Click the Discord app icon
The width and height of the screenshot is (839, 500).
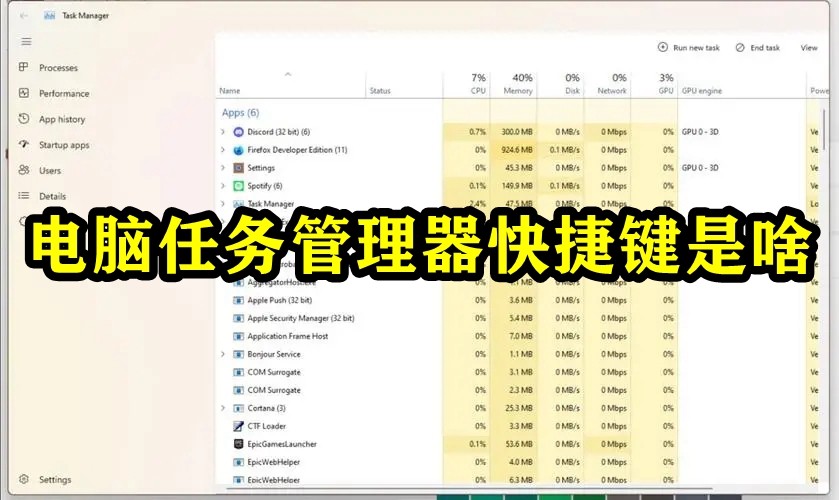point(239,132)
